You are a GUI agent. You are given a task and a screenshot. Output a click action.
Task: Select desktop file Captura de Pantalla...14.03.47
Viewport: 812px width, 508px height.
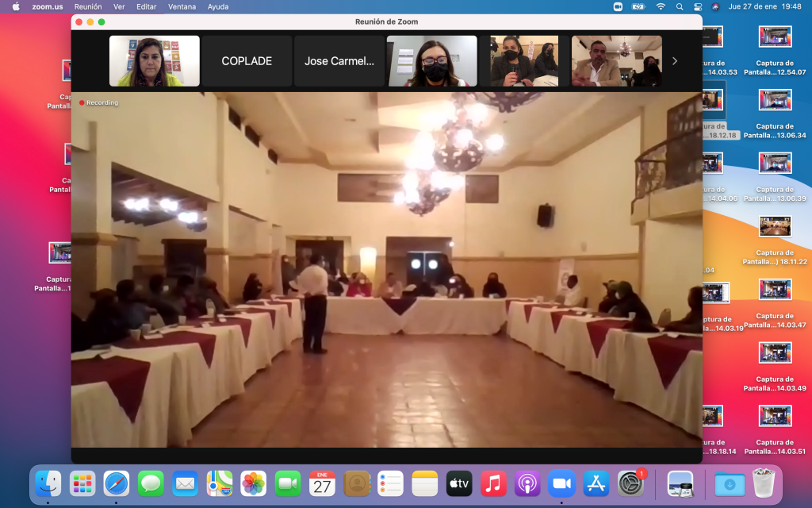coord(775,304)
